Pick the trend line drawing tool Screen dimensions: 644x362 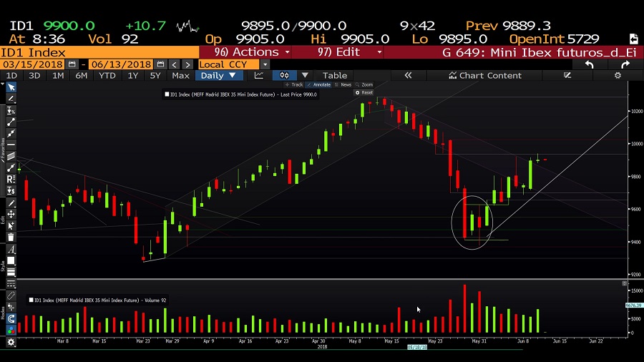11,122
